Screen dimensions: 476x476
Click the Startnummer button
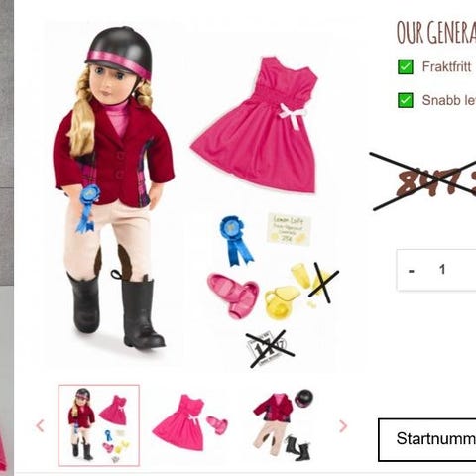tap(427, 439)
